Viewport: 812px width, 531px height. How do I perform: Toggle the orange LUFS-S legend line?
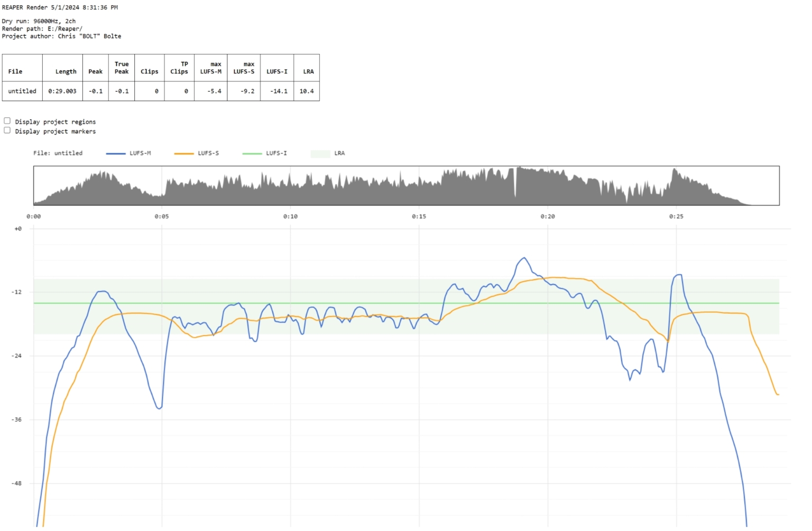tap(183, 153)
